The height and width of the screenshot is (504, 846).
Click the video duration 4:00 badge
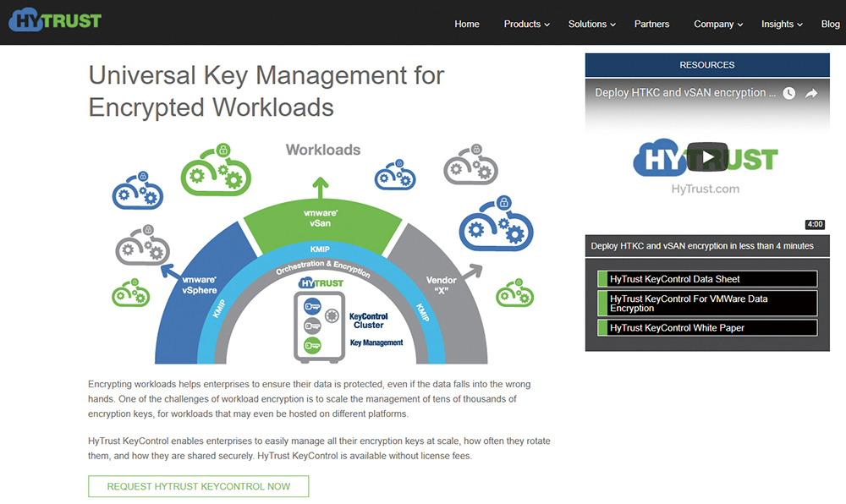point(815,224)
